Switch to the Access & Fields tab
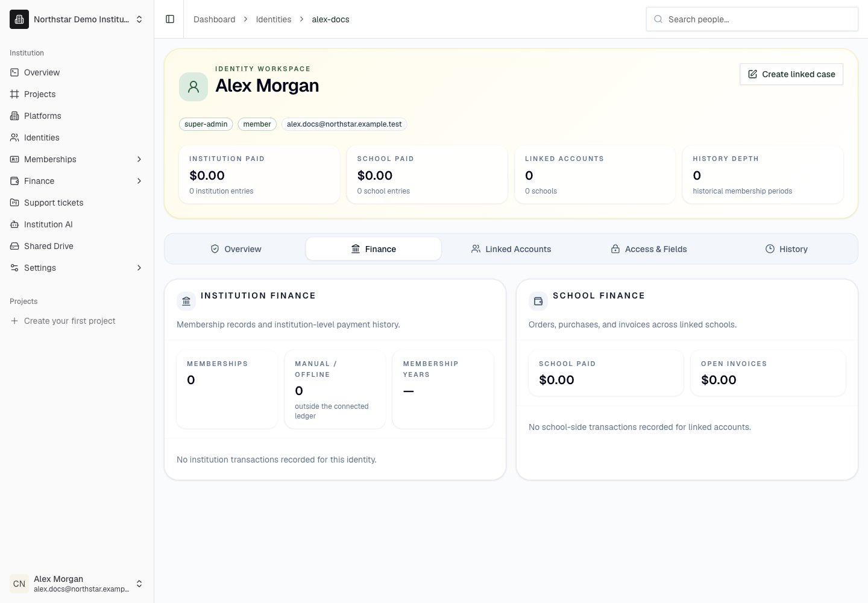The height and width of the screenshot is (603, 868). (x=649, y=249)
